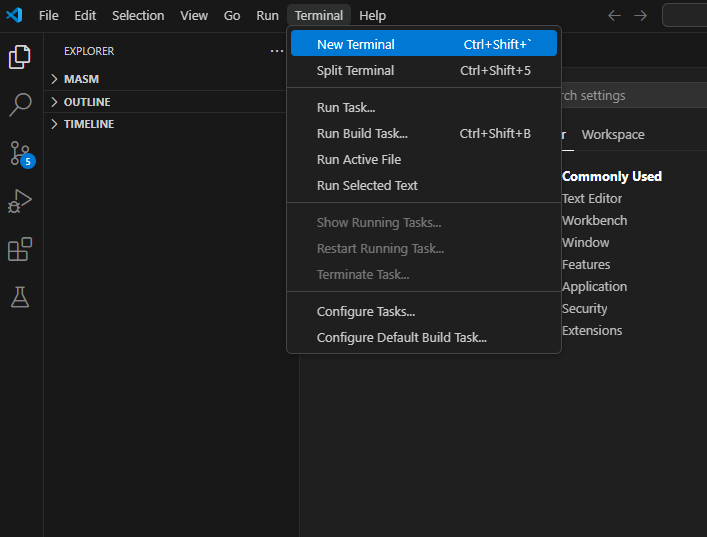Expand the OUTLINE section
Screen dimensions: 707x537
click(165, 102)
